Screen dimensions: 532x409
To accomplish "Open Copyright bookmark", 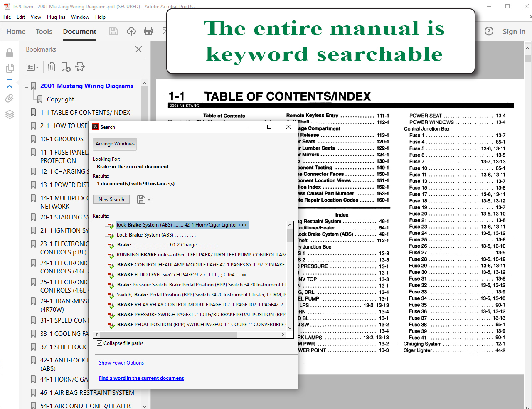I will [61, 99].
